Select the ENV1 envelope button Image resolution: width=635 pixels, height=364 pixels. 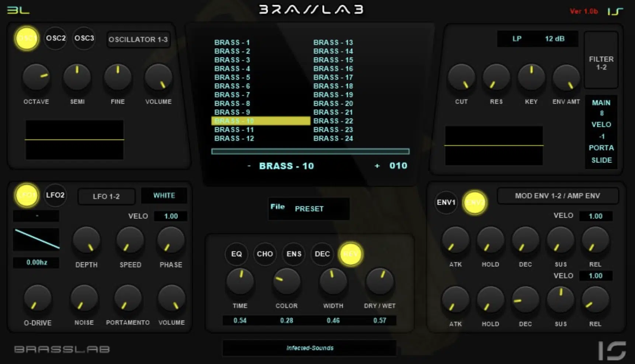click(446, 202)
